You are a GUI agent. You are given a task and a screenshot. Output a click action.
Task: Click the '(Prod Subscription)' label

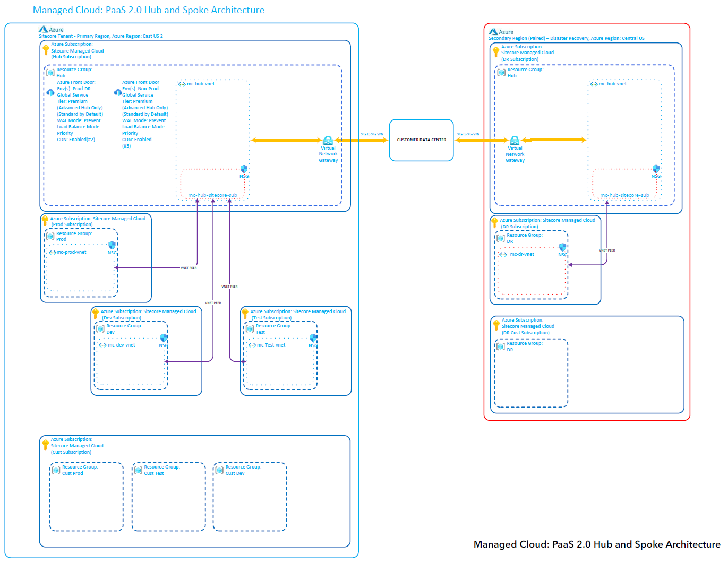[72, 224]
